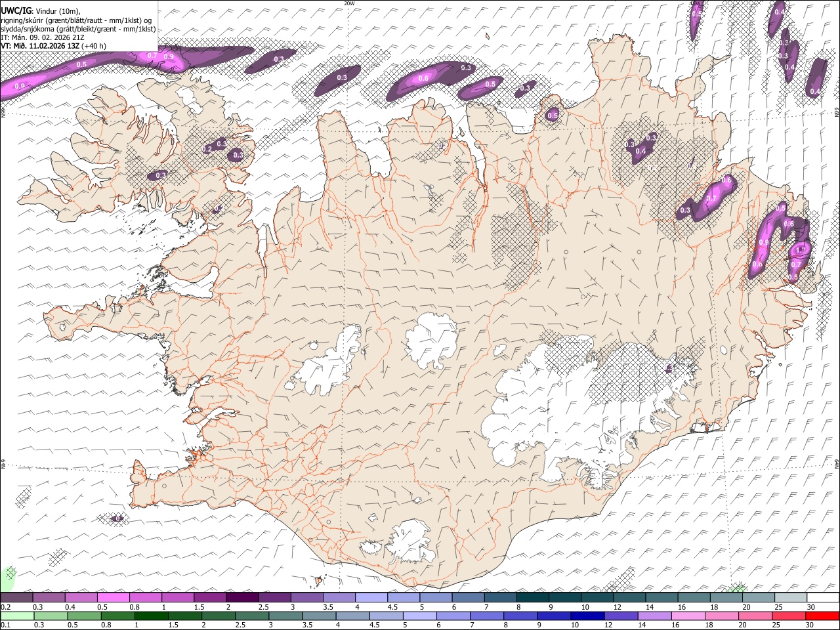This screenshot has height=630, width=840.
Task: Click the dull purple snow swatch between 0.2 and 0.3
Action: pyautogui.click(x=17, y=598)
